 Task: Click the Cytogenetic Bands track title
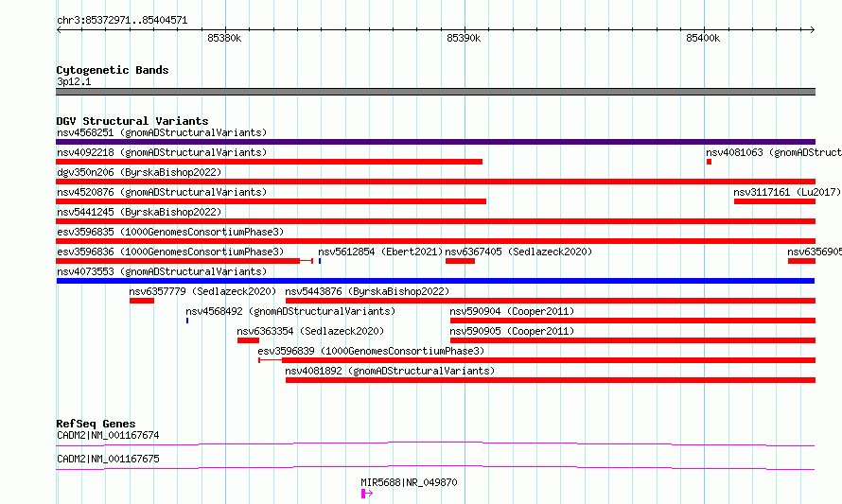click(x=113, y=70)
